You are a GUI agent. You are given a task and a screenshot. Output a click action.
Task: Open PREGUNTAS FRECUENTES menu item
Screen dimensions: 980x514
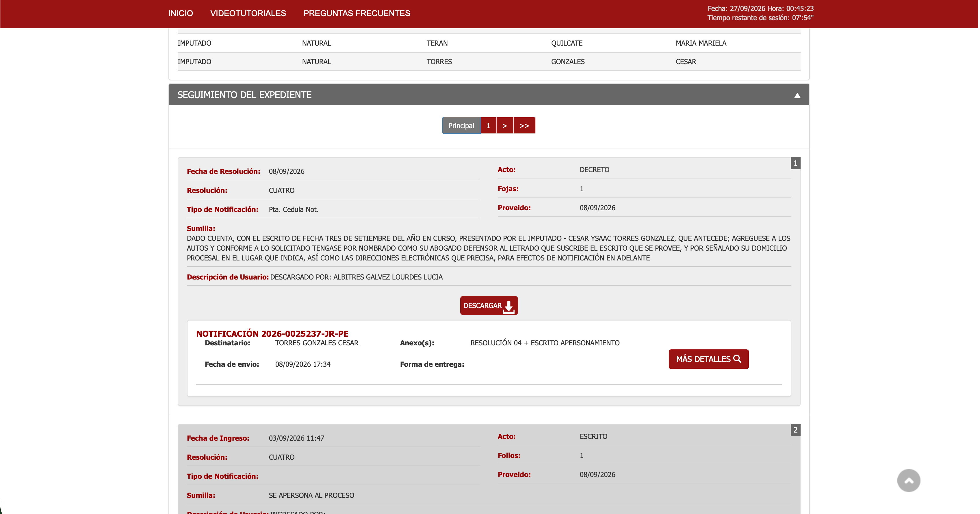tap(357, 13)
